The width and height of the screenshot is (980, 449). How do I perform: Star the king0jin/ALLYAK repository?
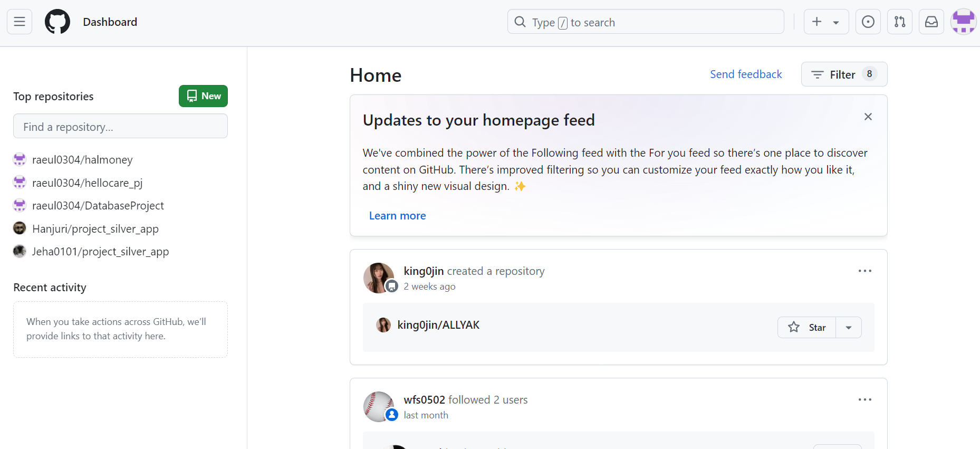(807, 327)
